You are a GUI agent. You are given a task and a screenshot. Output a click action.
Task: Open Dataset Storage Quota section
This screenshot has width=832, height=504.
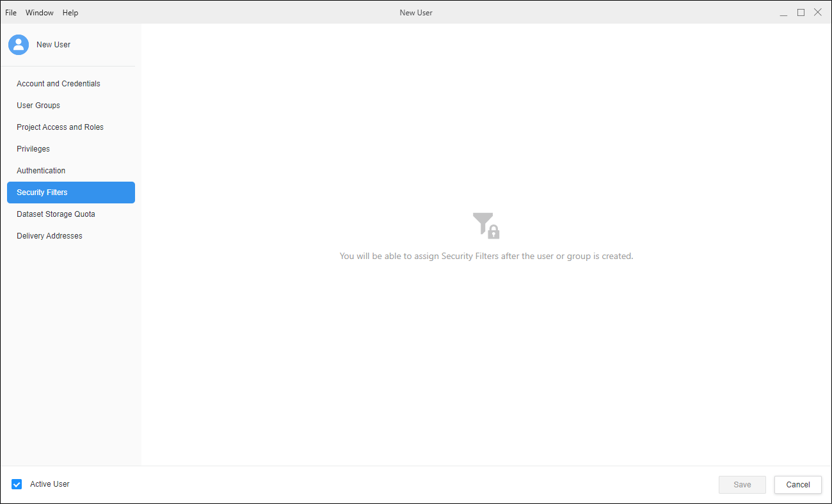(x=56, y=214)
